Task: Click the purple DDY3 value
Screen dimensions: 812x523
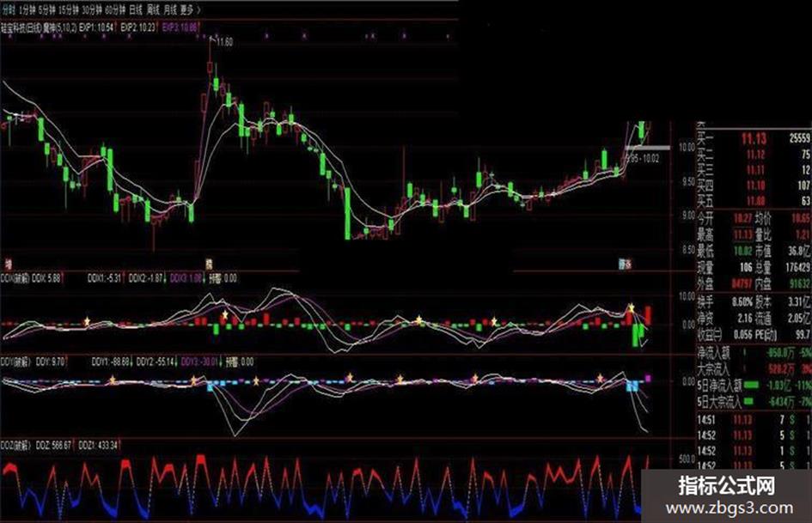Action: click(x=199, y=362)
